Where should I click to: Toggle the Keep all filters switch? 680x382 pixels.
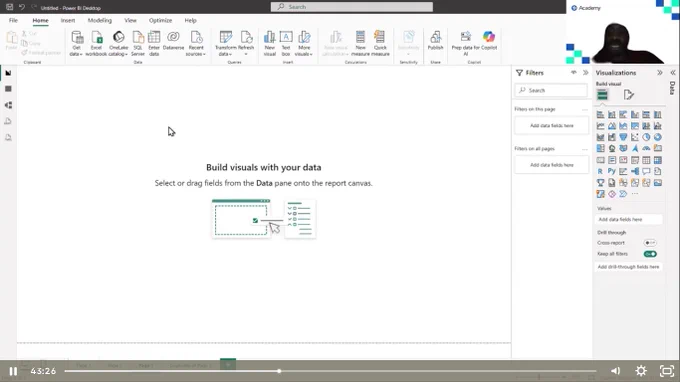pyautogui.click(x=650, y=254)
